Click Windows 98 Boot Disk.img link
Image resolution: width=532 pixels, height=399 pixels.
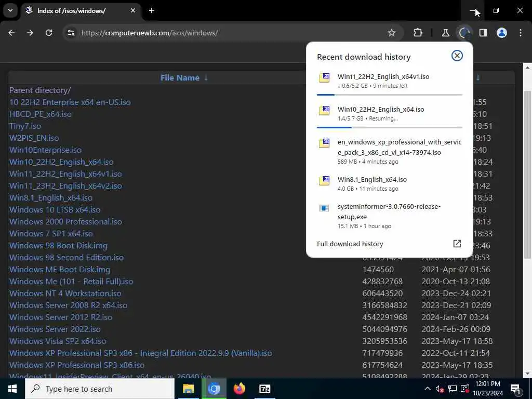58,245
